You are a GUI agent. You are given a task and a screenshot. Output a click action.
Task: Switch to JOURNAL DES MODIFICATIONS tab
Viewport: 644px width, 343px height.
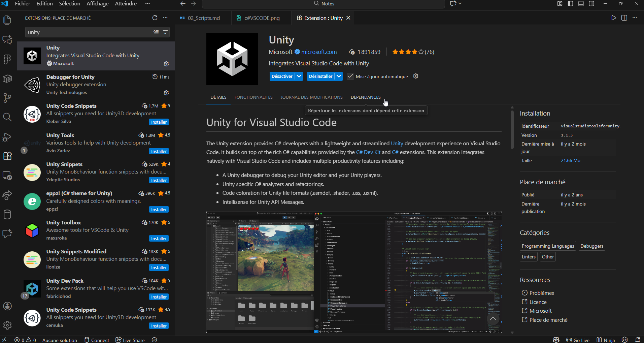coord(312,97)
